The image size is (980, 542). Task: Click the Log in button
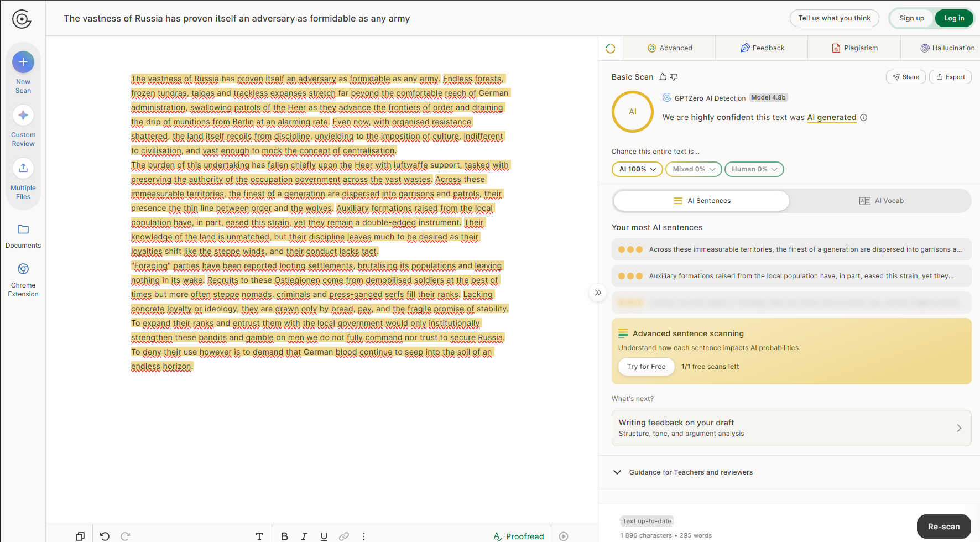pyautogui.click(x=954, y=18)
